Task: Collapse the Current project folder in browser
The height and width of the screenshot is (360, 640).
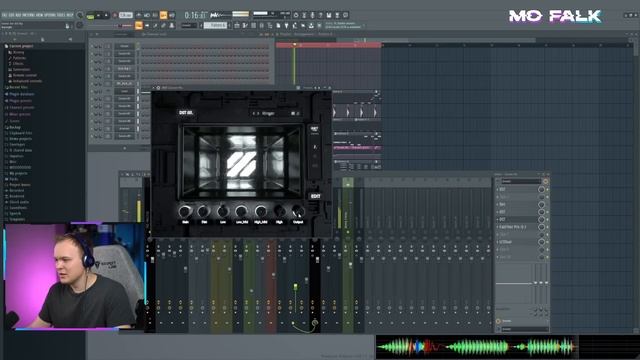Action: pyautogui.click(x=20, y=46)
